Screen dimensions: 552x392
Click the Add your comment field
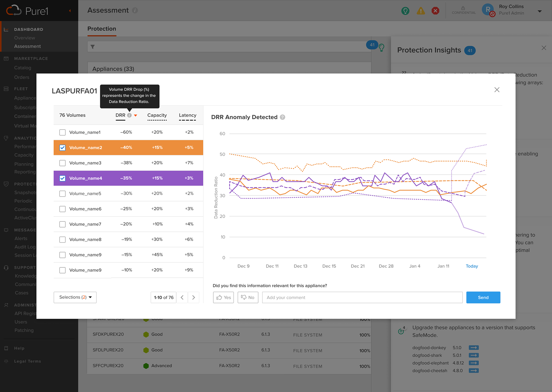[362, 298]
